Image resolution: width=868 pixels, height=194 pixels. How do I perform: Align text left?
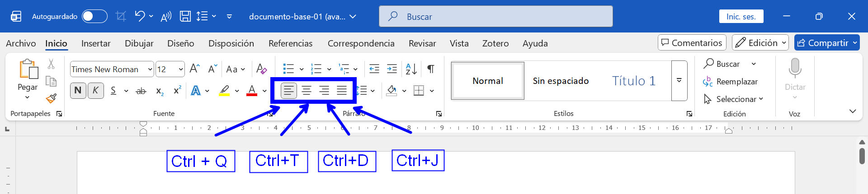coord(288,91)
